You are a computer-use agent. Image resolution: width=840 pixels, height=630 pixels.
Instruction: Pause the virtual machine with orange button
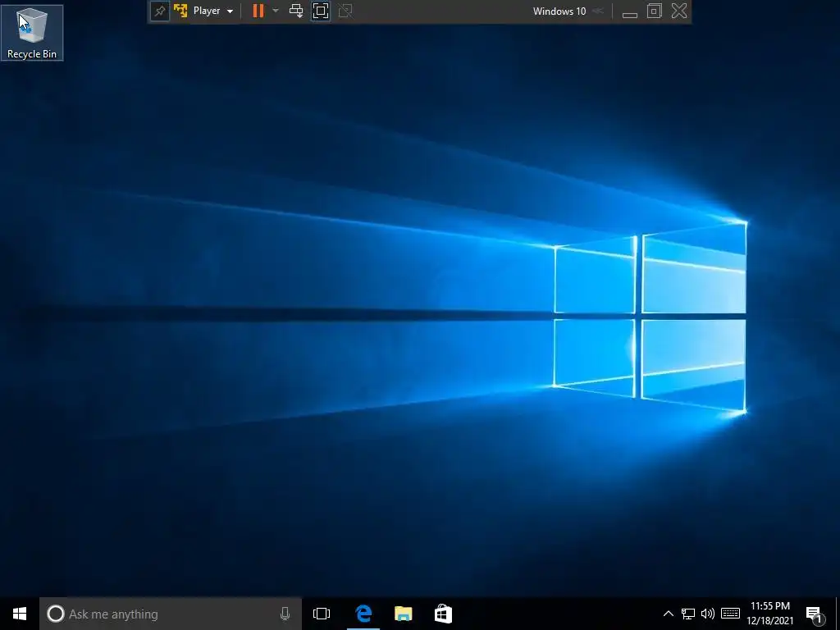(x=258, y=11)
